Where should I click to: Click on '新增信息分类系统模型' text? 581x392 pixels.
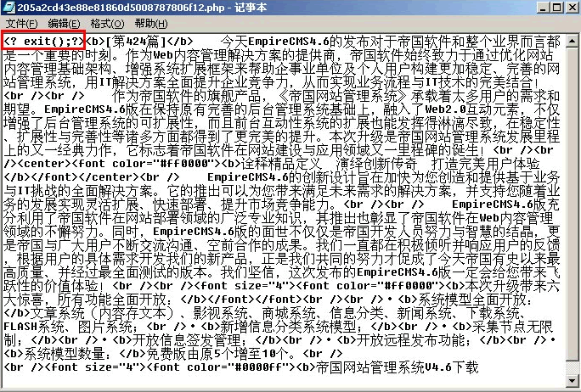(x=288, y=327)
